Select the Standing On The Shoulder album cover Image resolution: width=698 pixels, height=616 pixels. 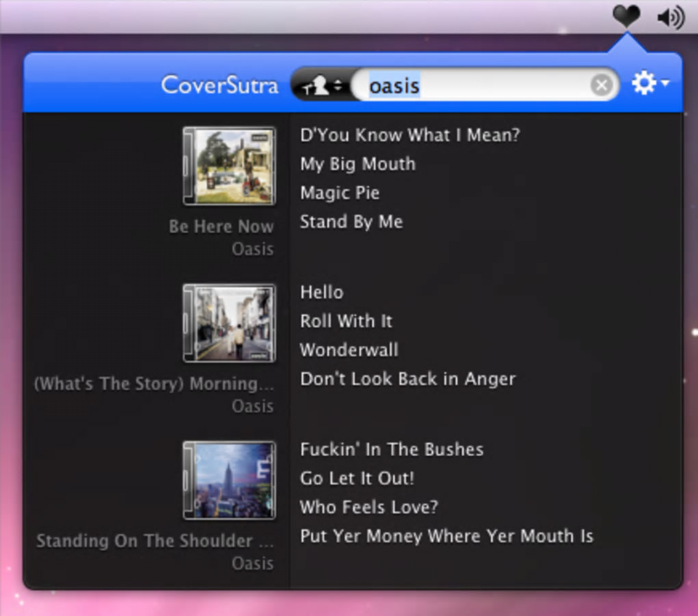(229, 480)
